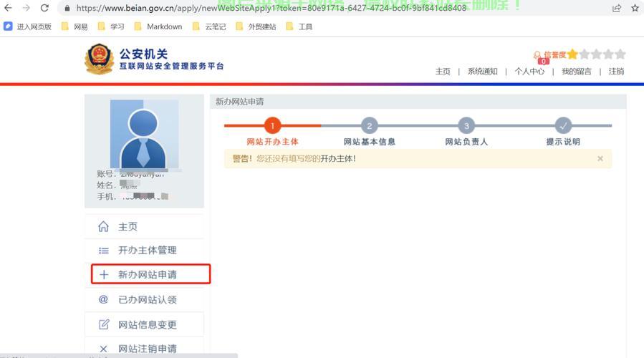Click the browser forward arrow
The width and height of the screenshot is (644, 358).
(27, 8)
